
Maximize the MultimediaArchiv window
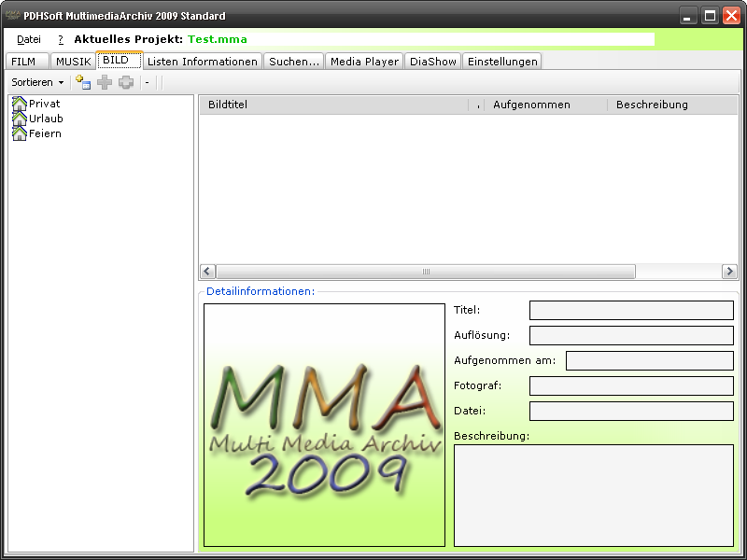point(710,16)
